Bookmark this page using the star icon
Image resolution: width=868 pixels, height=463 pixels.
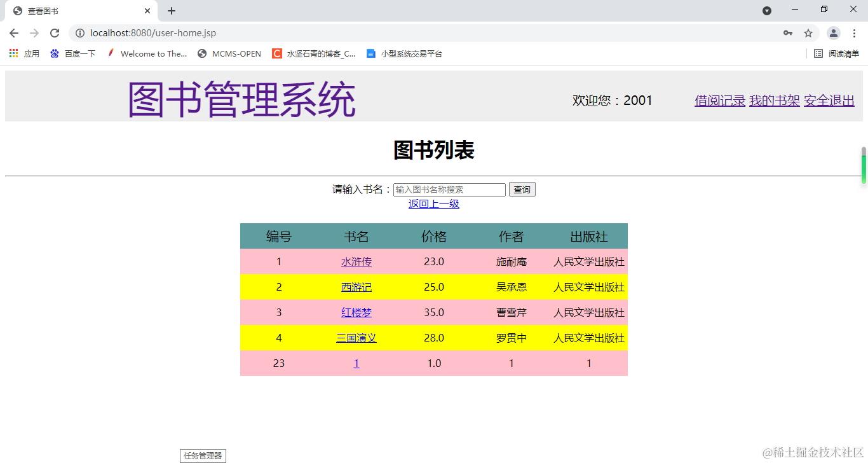808,32
